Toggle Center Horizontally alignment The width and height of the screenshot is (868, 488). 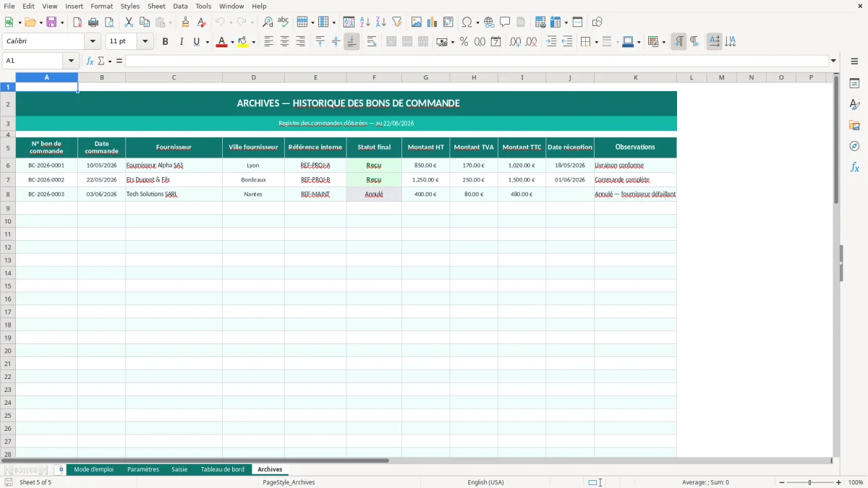pyautogui.click(x=284, y=42)
